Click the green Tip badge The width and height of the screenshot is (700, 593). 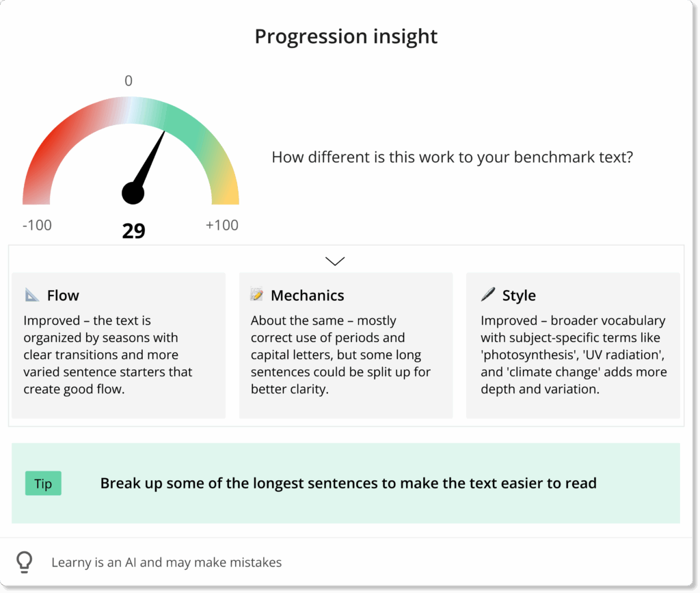click(x=43, y=484)
